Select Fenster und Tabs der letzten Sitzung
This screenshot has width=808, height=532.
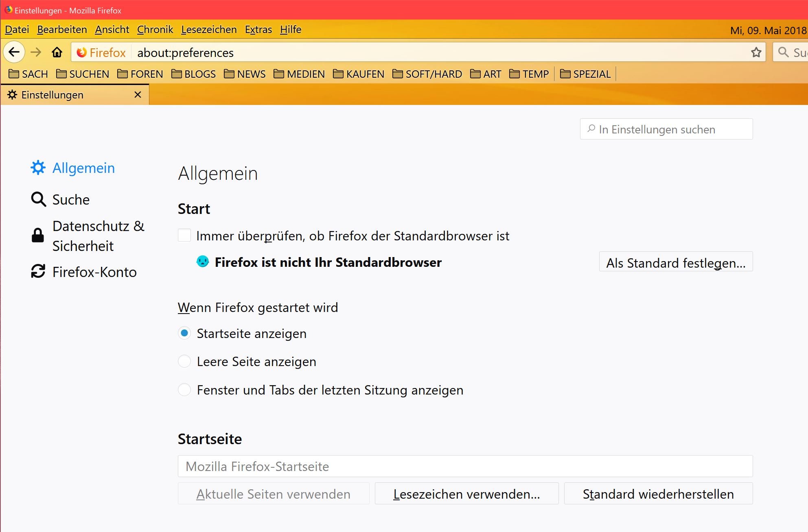[x=184, y=390]
